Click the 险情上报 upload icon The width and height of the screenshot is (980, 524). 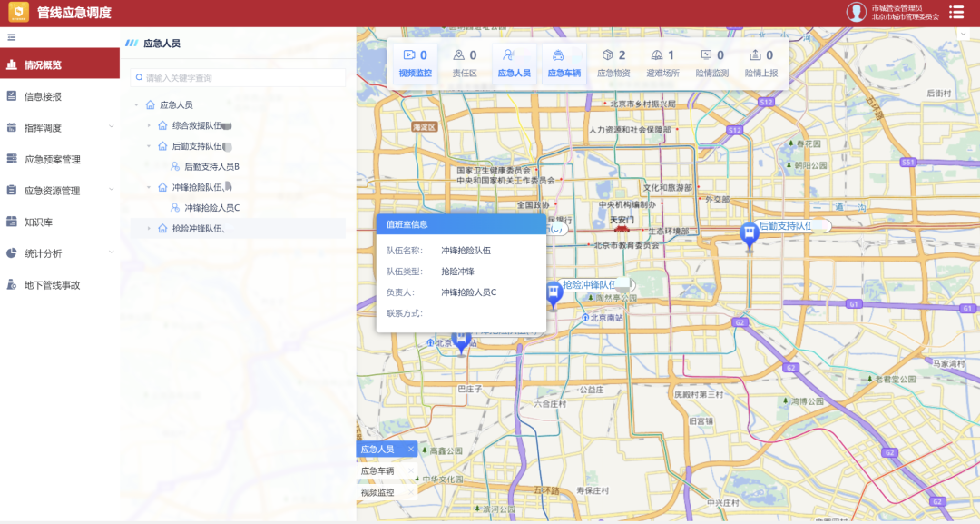click(755, 55)
